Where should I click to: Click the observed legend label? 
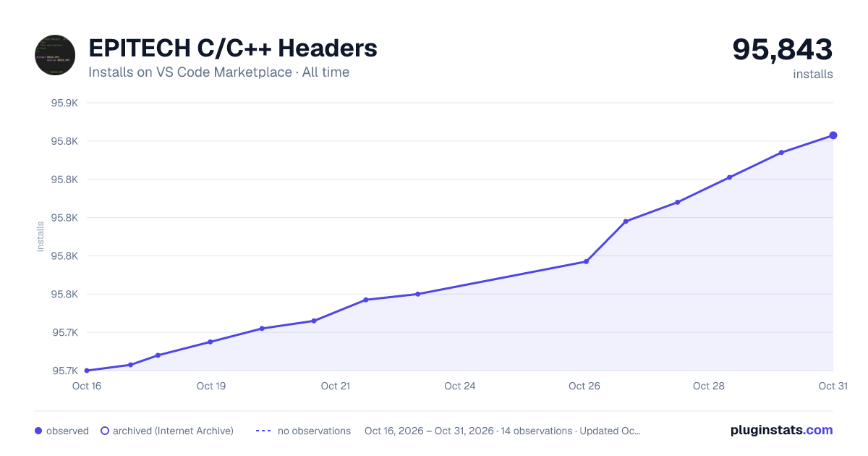(67, 431)
